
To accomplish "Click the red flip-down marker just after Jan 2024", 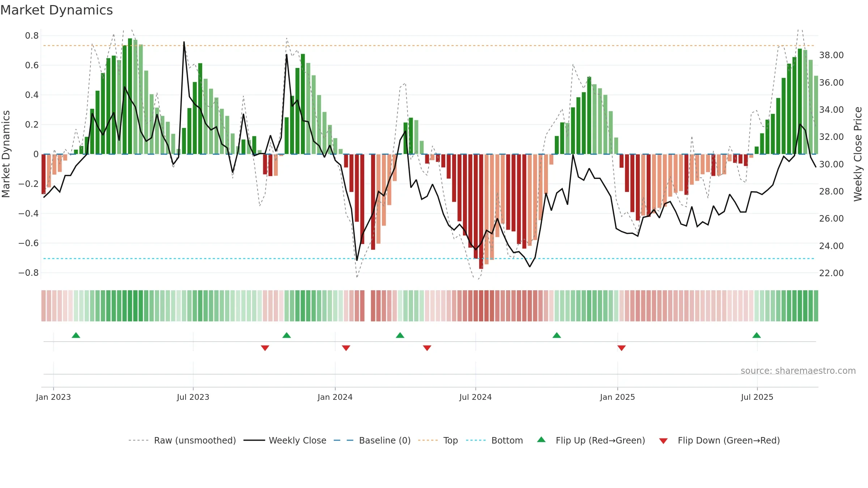I will [346, 348].
